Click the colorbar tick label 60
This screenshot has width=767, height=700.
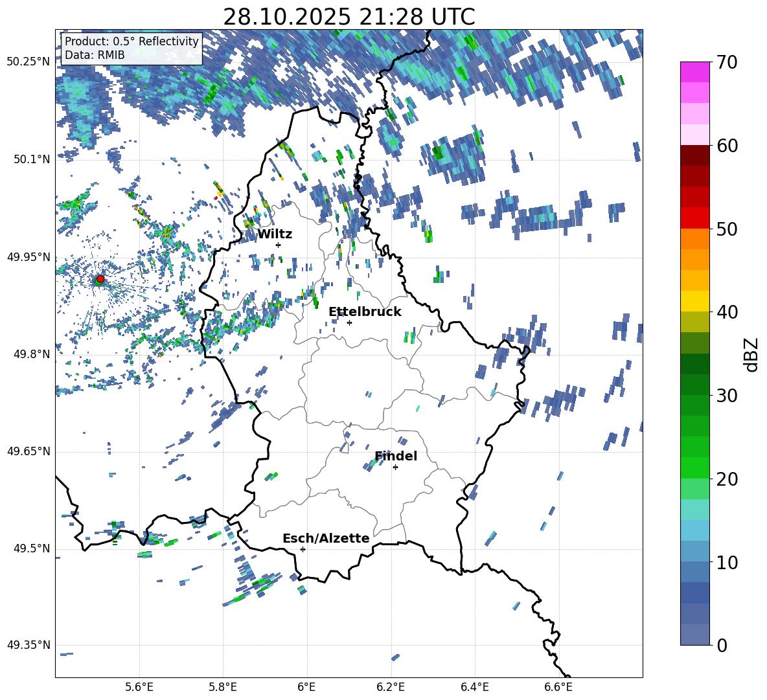pos(727,146)
